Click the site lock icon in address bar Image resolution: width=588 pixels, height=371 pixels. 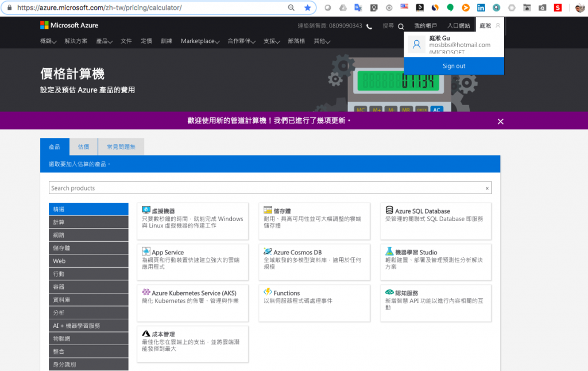pyautogui.click(x=10, y=7)
